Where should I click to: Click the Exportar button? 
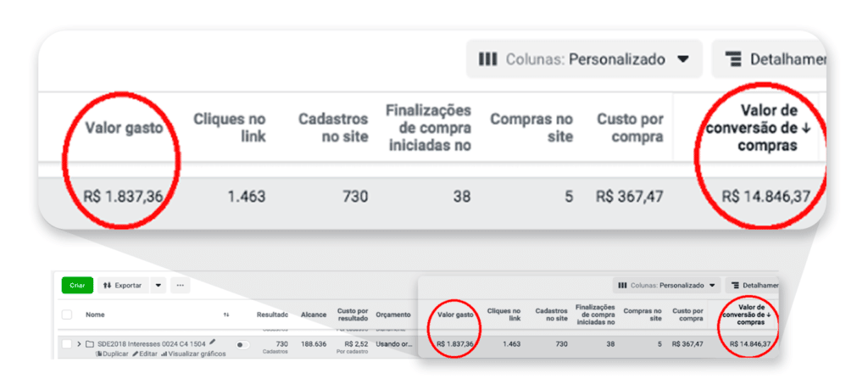coord(123,286)
